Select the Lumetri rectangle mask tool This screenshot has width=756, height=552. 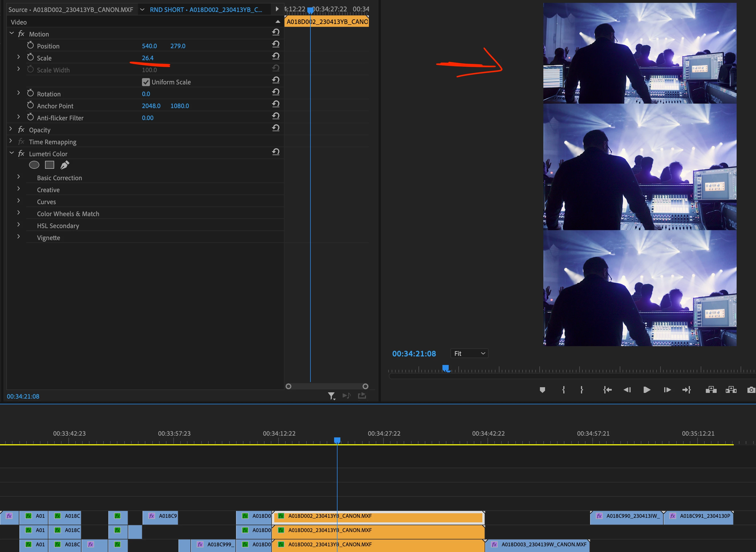(x=49, y=165)
